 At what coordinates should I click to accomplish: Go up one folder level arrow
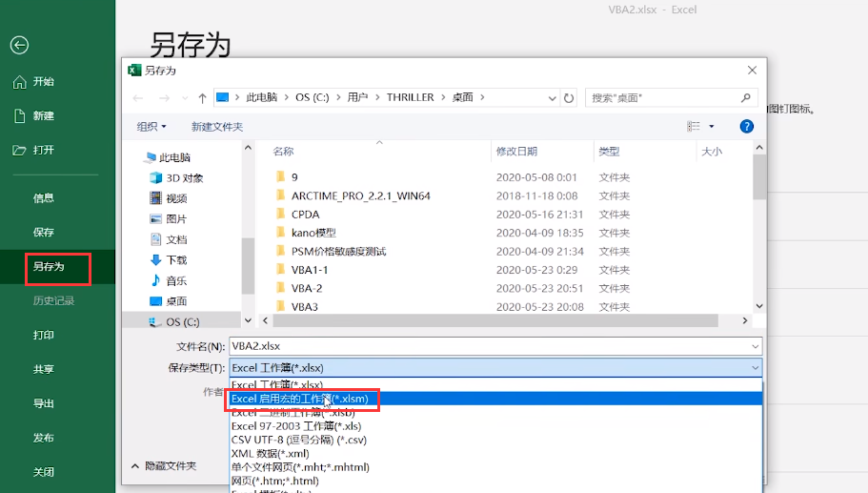(x=202, y=98)
